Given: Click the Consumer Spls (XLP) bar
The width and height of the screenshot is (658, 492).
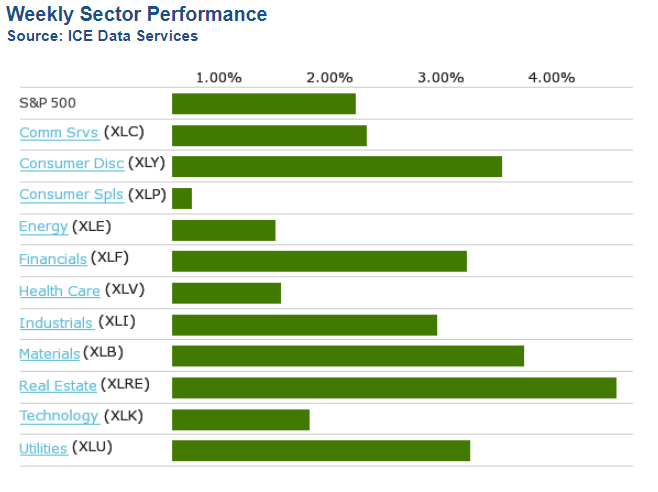Looking at the screenshot, I should [x=182, y=198].
